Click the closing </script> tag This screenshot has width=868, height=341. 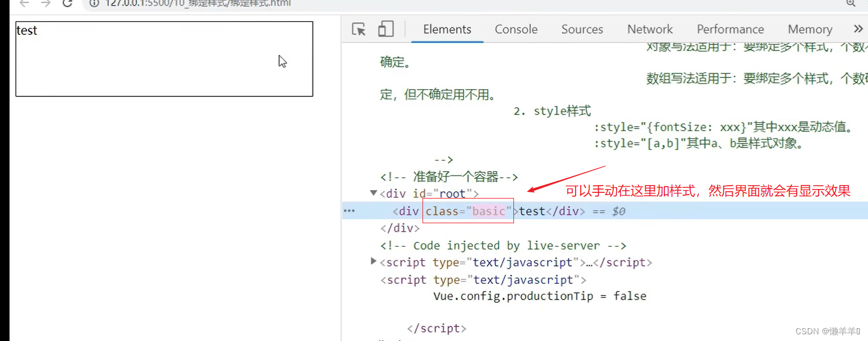pyautogui.click(x=437, y=328)
